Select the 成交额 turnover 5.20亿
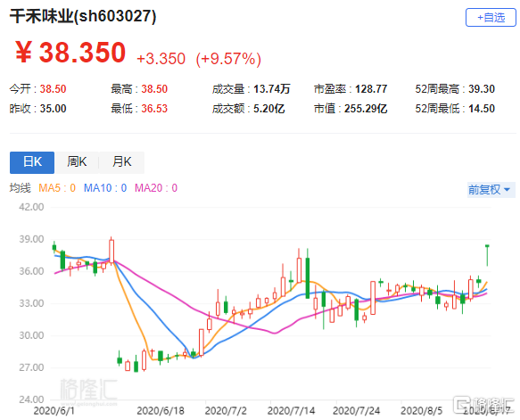This screenshot has width=520, height=420. click(x=269, y=109)
